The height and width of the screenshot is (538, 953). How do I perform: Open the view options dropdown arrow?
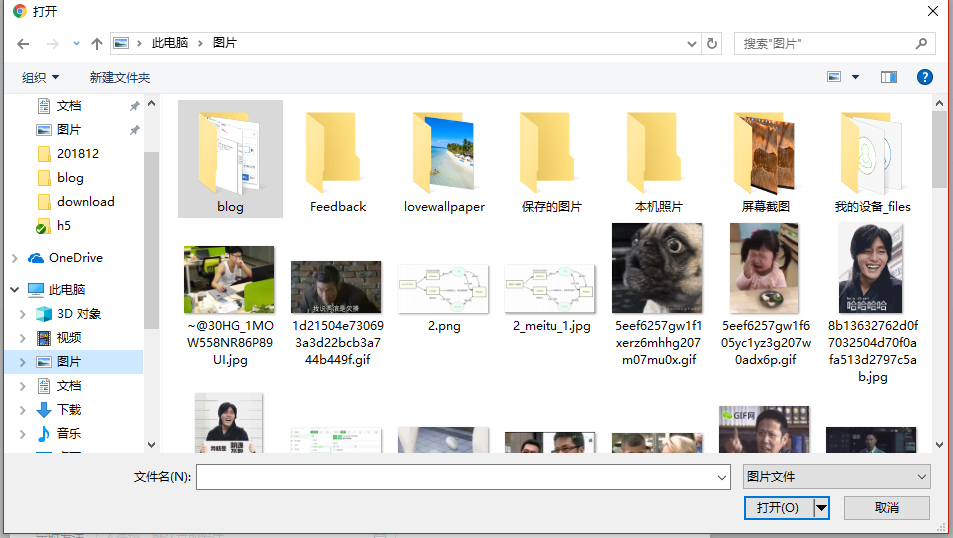point(856,77)
